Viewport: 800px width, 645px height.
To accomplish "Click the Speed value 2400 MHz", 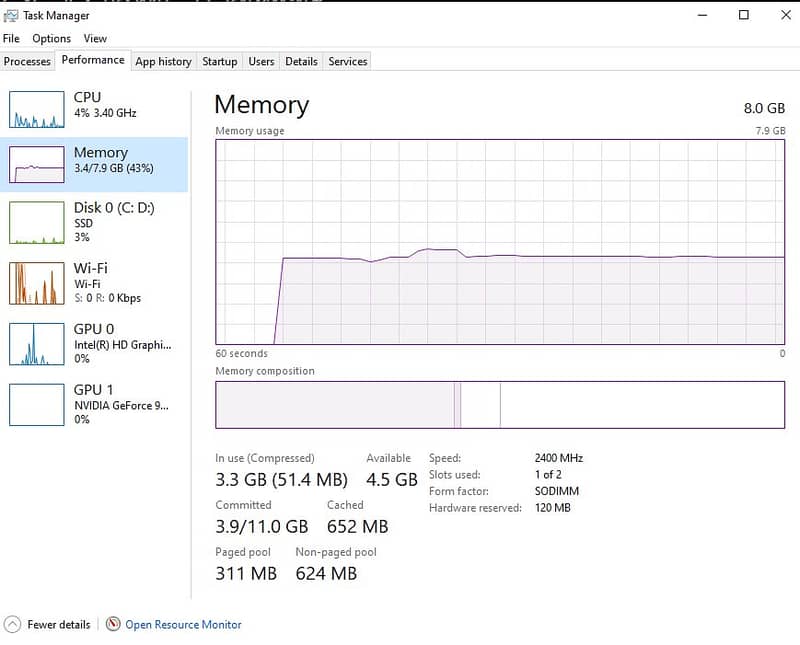I will (559, 458).
